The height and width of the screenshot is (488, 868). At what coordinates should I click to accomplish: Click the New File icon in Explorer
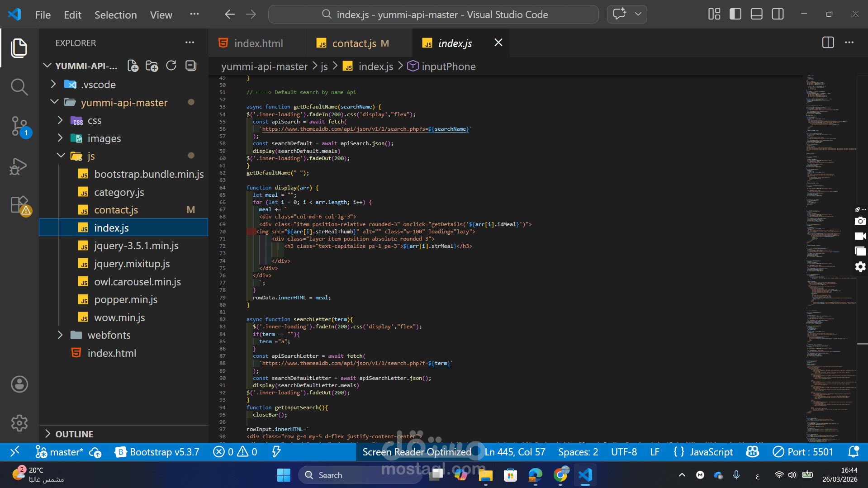click(x=133, y=66)
